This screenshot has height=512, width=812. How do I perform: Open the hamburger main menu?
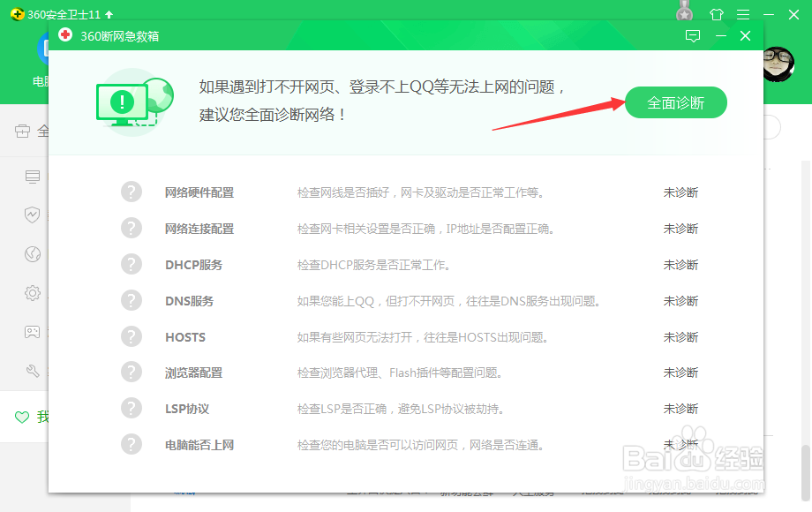[x=743, y=13]
